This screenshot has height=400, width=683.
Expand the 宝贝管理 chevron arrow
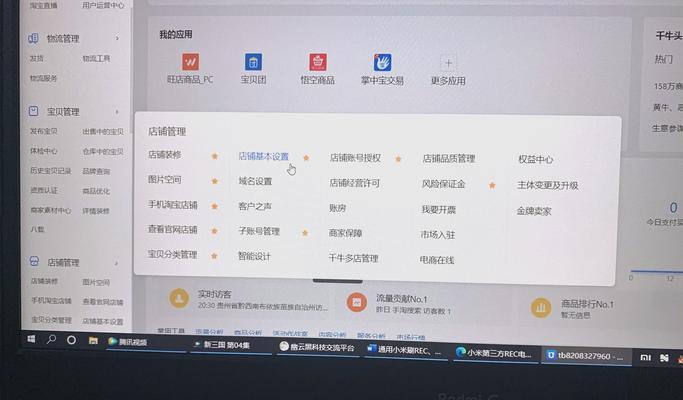point(117,112)
